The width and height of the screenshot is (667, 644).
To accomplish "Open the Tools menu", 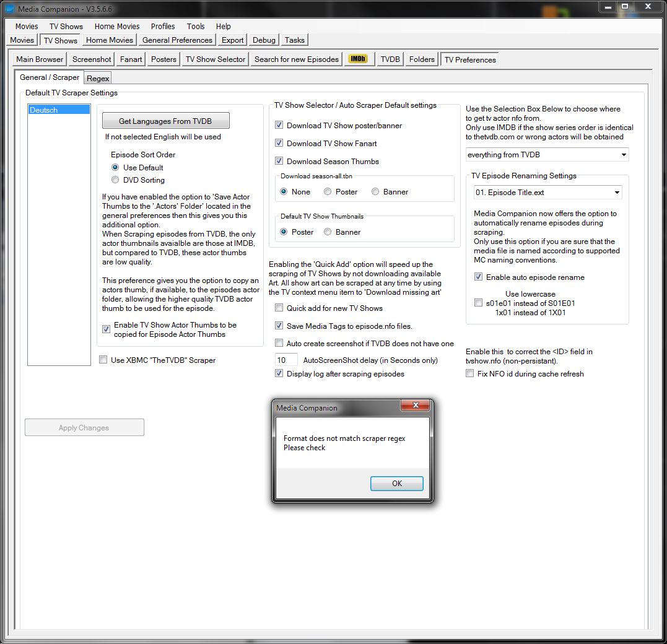I will tap(196, 27).
